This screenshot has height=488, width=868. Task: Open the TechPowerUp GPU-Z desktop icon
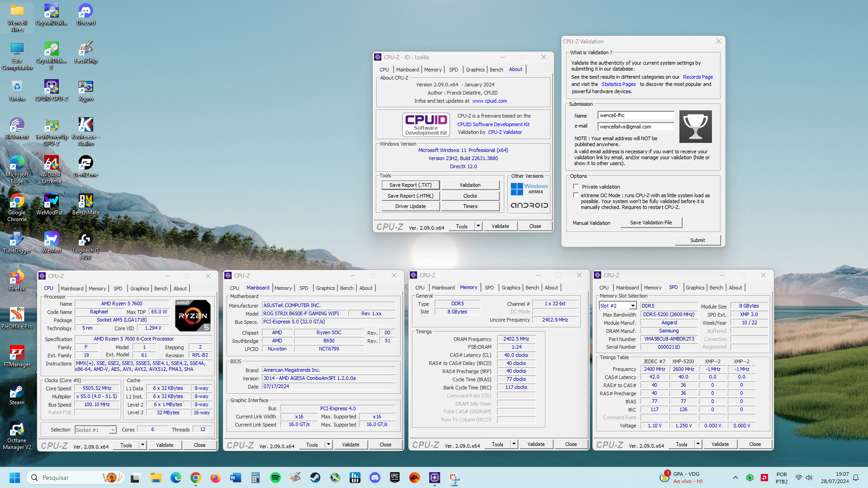tap(52, 132)
